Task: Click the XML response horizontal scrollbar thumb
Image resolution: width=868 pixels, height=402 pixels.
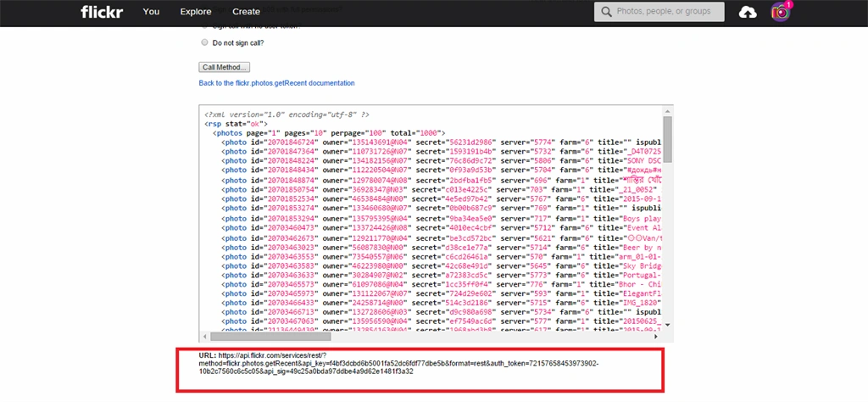Action: click(x=270, y=336)
